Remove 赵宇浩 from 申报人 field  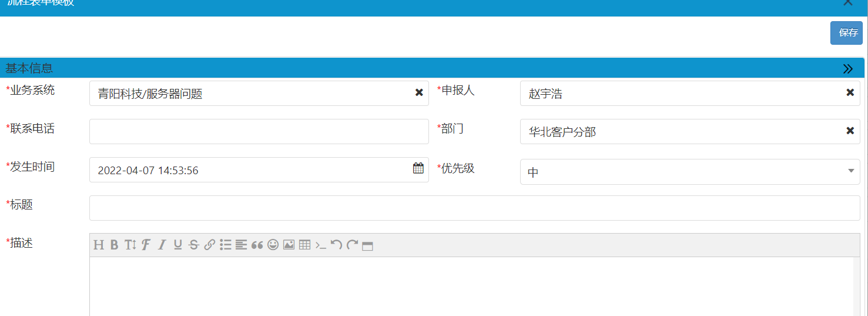850,92
